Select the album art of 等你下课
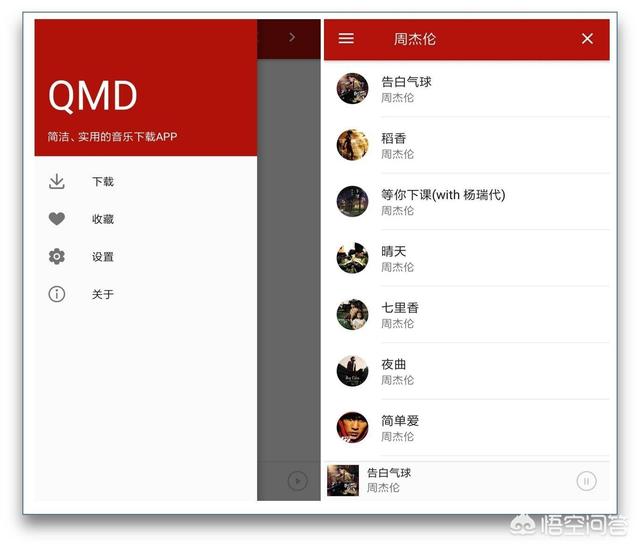The width and height of the screenshot is (640, 548). [x=352, y=201]
